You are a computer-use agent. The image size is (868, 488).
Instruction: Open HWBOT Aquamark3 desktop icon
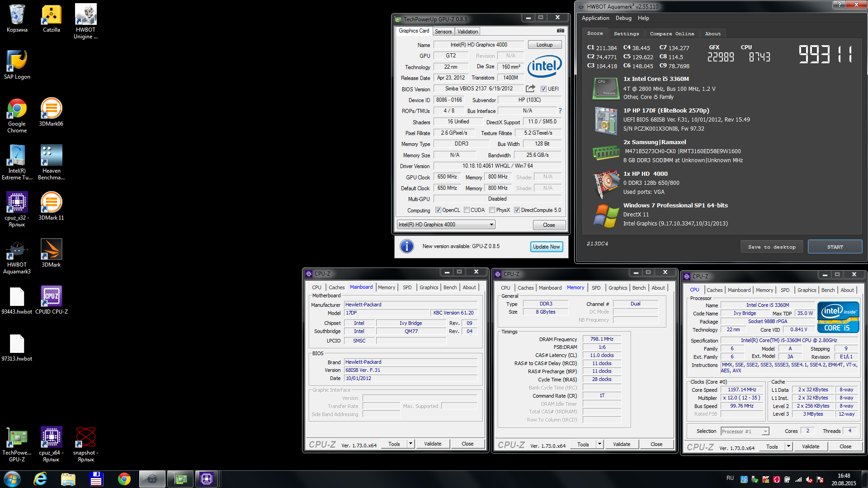(17, 256)
